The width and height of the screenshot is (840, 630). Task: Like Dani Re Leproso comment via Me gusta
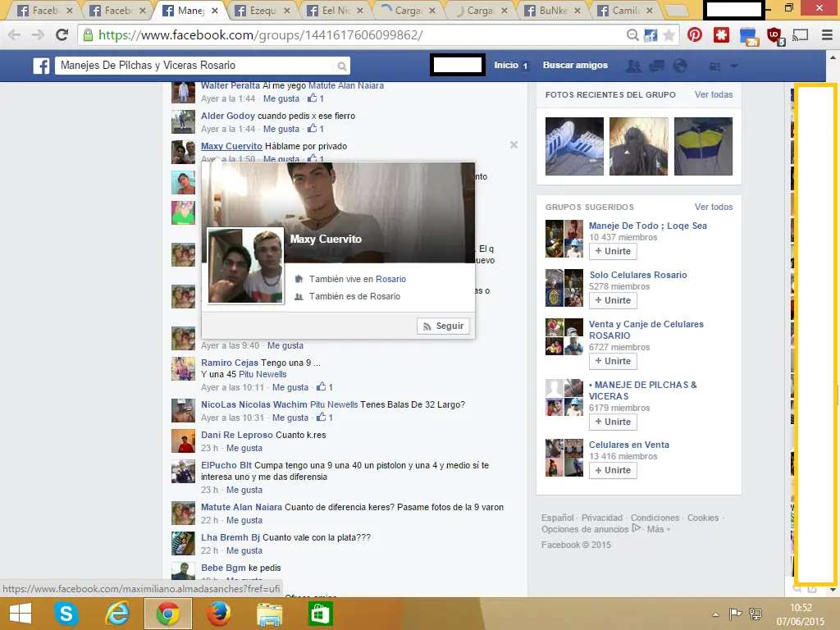click(x=244, y=448)
